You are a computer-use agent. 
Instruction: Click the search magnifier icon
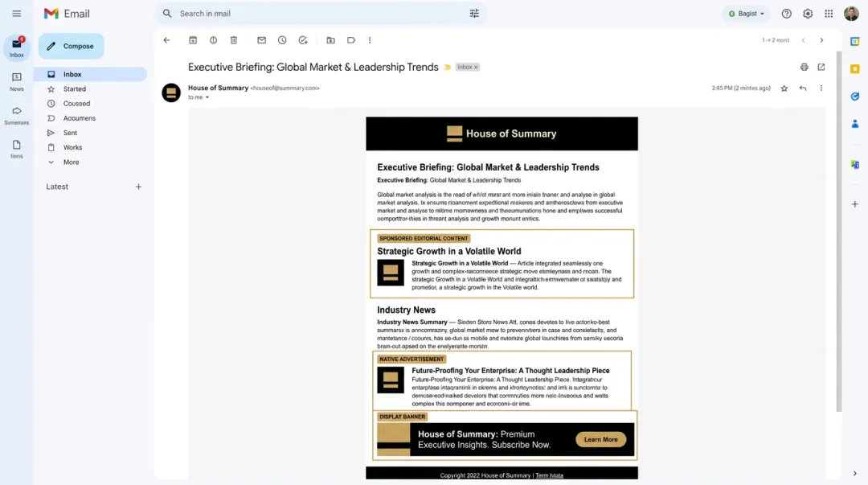tap(167, 14)
